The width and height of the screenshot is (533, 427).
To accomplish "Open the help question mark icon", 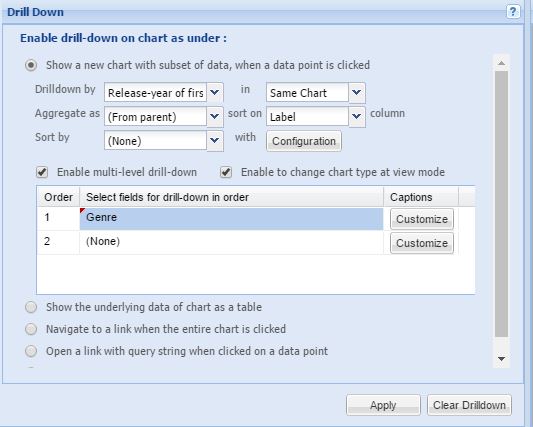I will pyautogui.click(x=513, y=12).
